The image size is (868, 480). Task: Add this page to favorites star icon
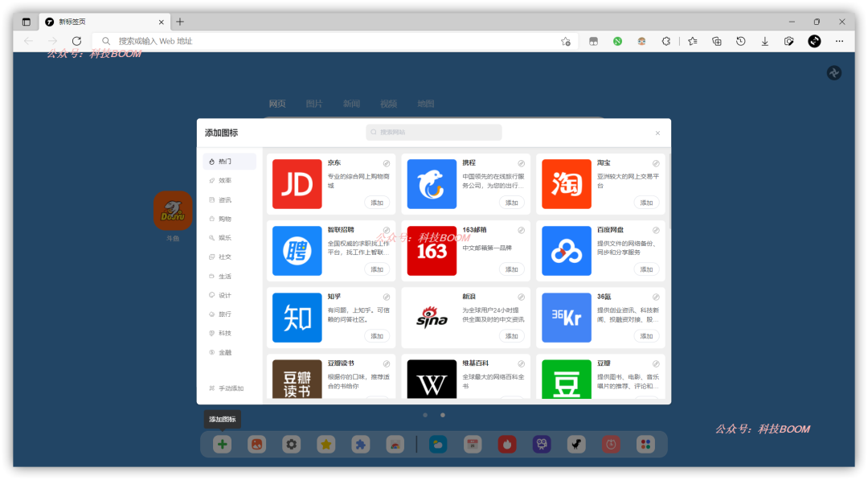pyautogui.click(x=565, y=42)
